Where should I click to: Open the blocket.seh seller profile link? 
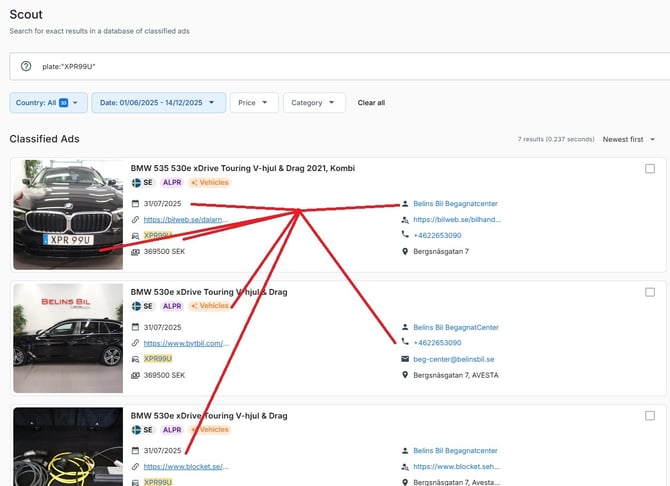click(456, 467)
